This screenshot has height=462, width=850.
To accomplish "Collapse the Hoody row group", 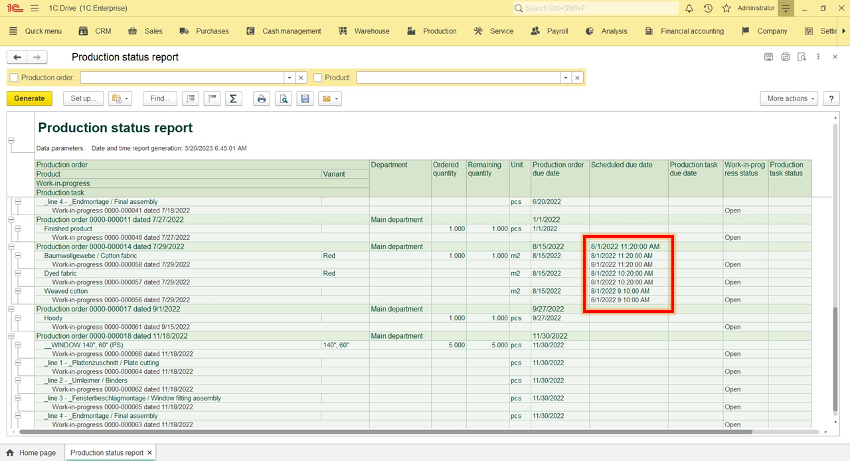I will 18,318.
